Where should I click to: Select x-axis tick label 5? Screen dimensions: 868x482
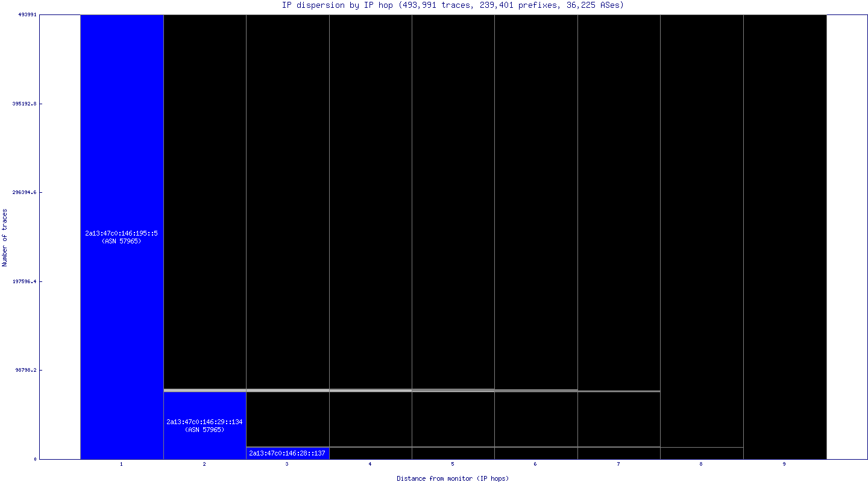coord(453,465)
